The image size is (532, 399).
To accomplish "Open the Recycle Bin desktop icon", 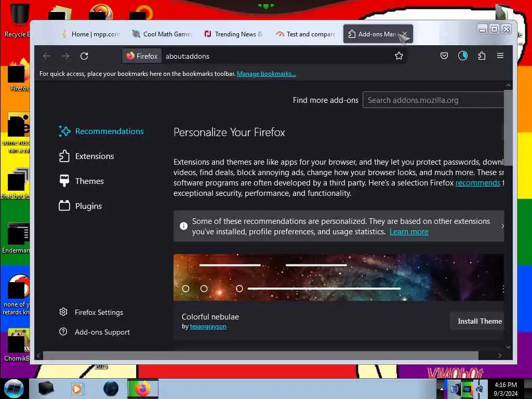I will pyautogui.click(x=18, y=19).
